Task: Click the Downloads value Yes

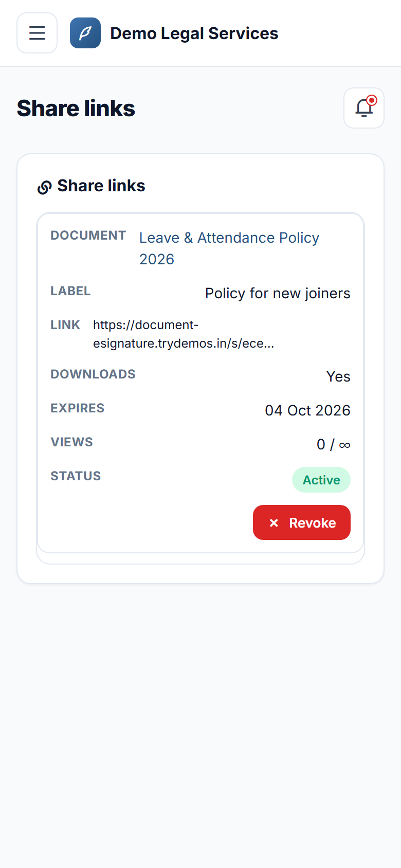Action: tap(338, 376)
